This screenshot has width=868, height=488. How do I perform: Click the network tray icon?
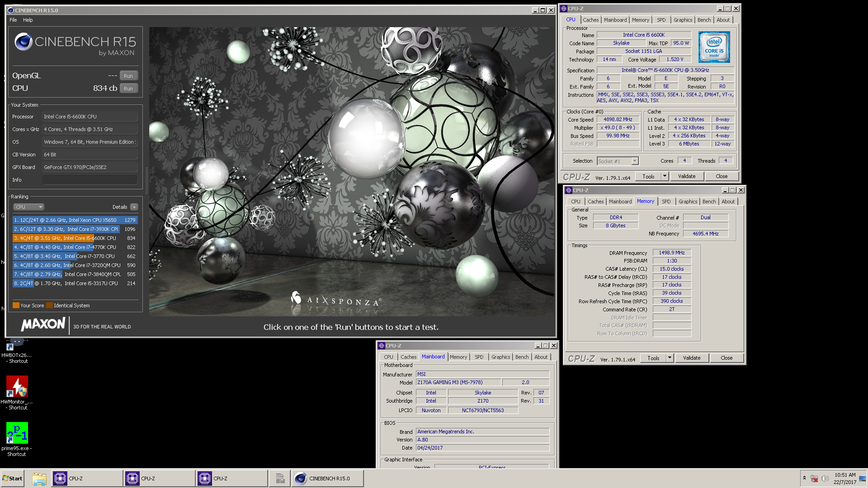coord(814,479)
